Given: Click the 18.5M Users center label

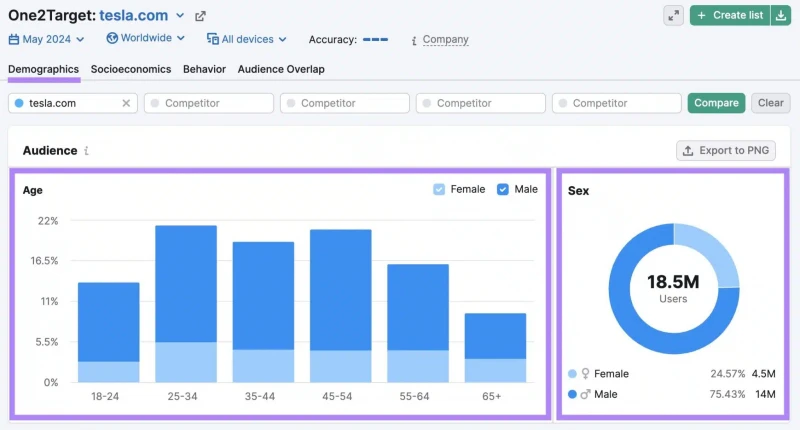Looking at the screenshot, I should (x=673, y=288).
